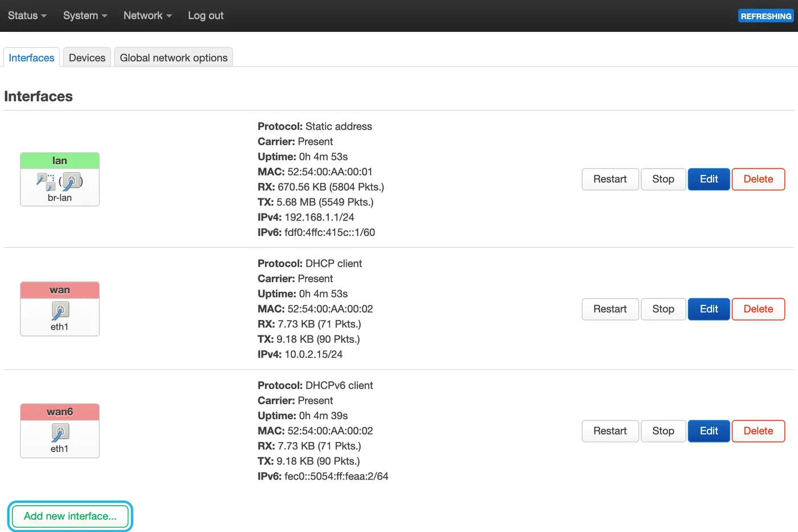Click the Interfaces page heading
The width and height of the screenshot is (798, 532).
pyautogui.click(x=38, y=96)
